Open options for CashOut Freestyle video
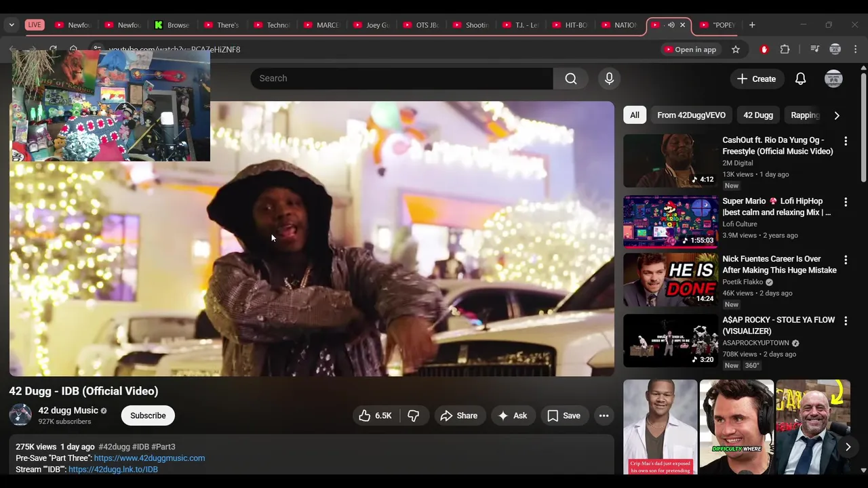The width and height of the screenshot is (868, 488). pyautogui.click(x=846, y=141)
